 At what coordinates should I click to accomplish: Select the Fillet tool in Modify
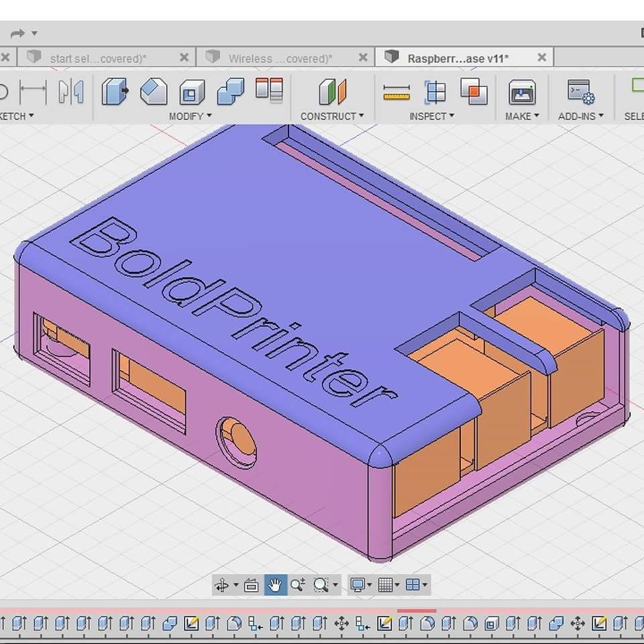pyautogui.click(x=154, y=91)
